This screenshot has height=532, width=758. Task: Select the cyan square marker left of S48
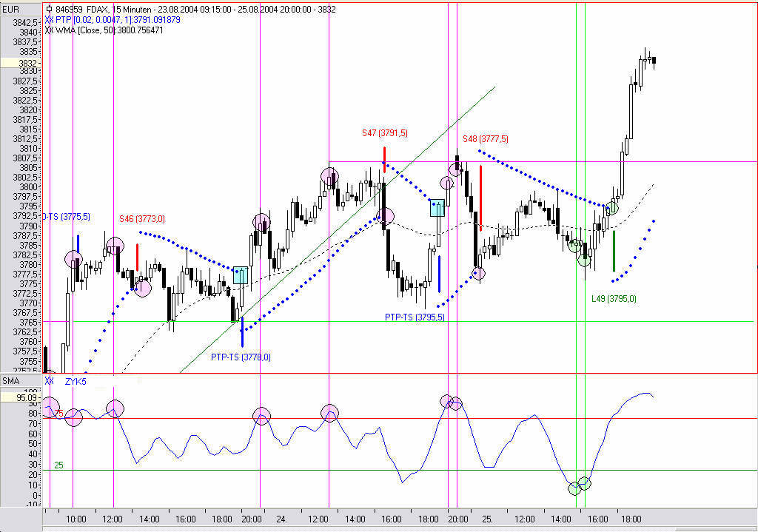point(437,208)
